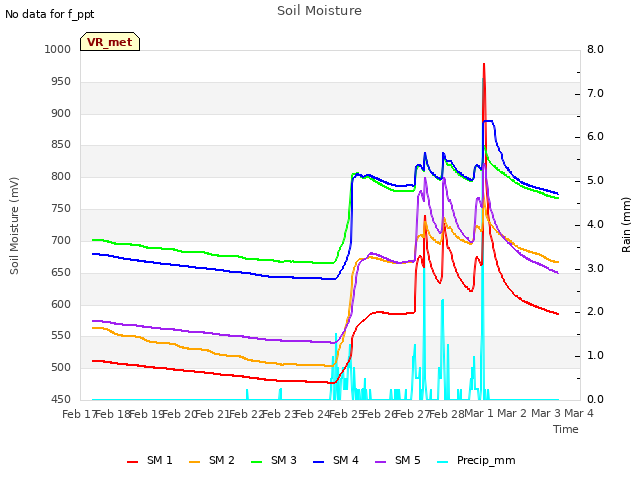The width and height of the screenshot is (640, 480).
Task: Click the 1000 y-axis tick label
Action: point(58,49)
